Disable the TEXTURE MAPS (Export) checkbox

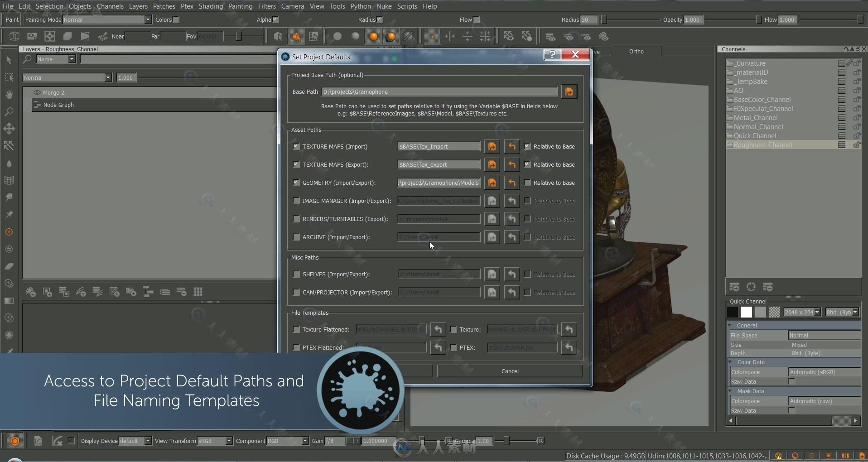pos(296,165)
